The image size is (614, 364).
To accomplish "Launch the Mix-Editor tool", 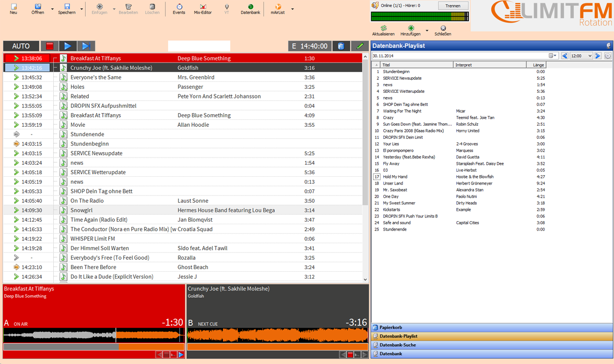I will (203, 8).
